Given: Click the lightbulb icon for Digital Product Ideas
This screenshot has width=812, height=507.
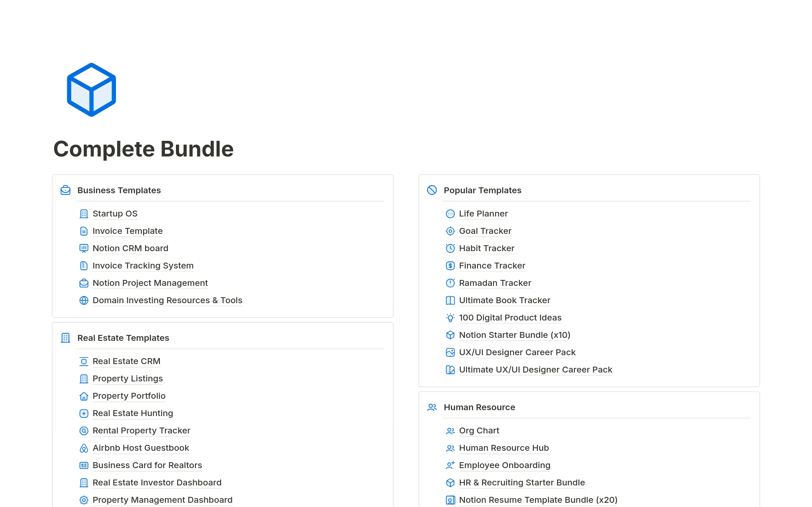Looking at the screenshot, I should point(450,318).
